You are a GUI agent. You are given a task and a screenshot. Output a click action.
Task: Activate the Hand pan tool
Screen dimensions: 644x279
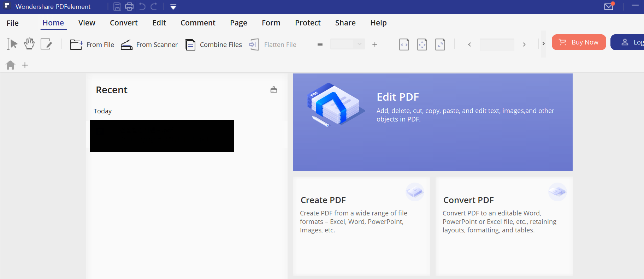pyautogui.click(x=29, y=44)
